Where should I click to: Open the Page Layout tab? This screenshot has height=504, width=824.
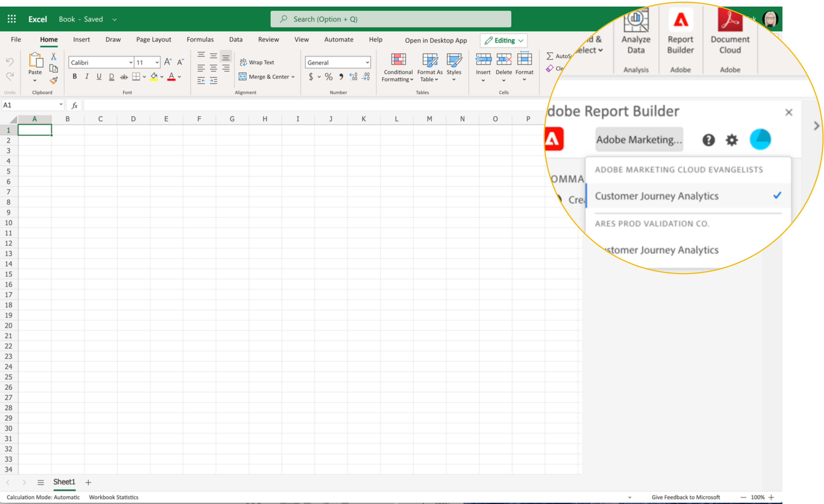click(154, 39)
